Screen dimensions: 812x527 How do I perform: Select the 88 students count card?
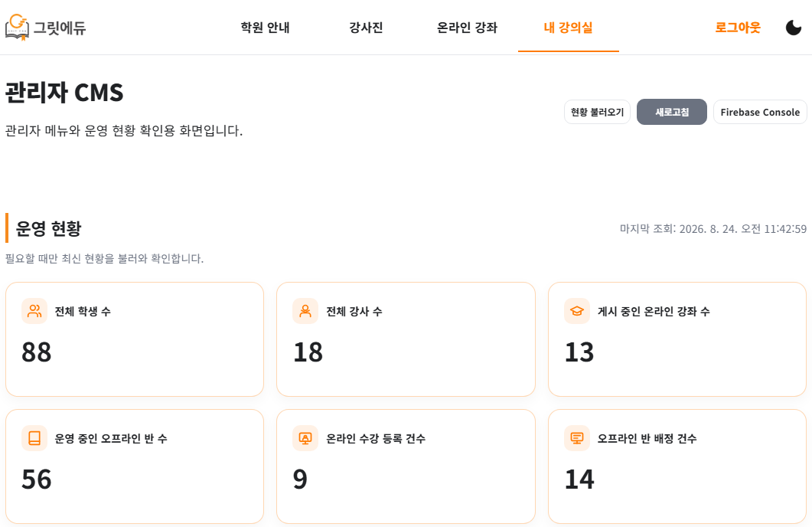135,339
